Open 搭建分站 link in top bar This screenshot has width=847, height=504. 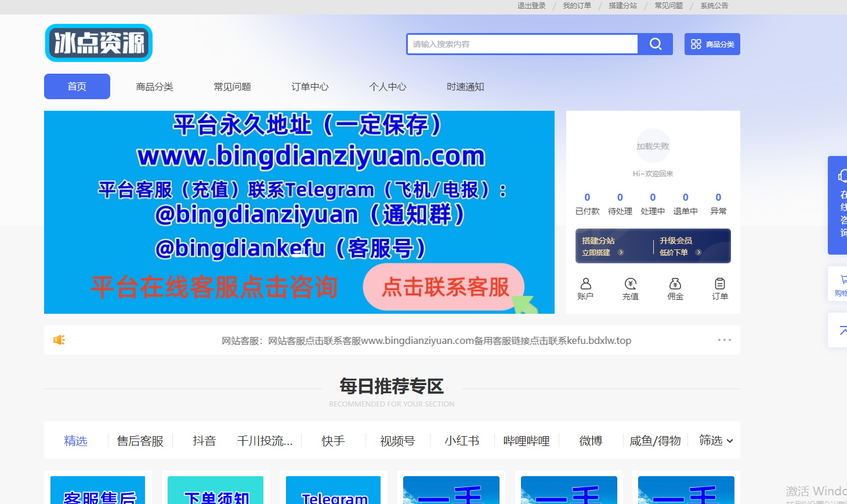tap(623, 6)
